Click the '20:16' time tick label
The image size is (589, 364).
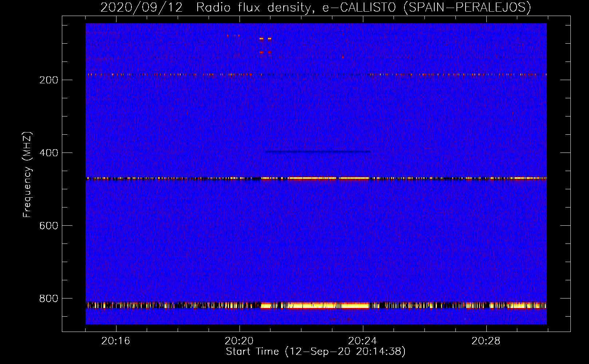pos(116,341)
